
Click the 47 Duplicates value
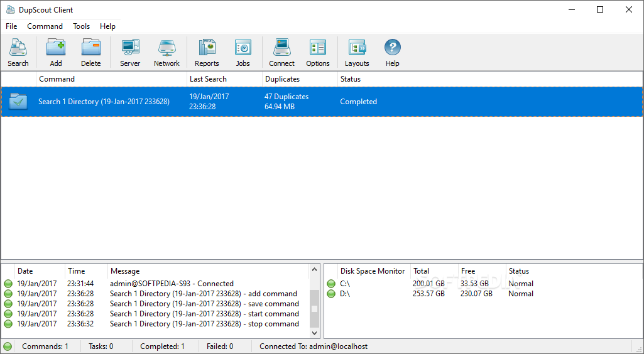[287, 97]
